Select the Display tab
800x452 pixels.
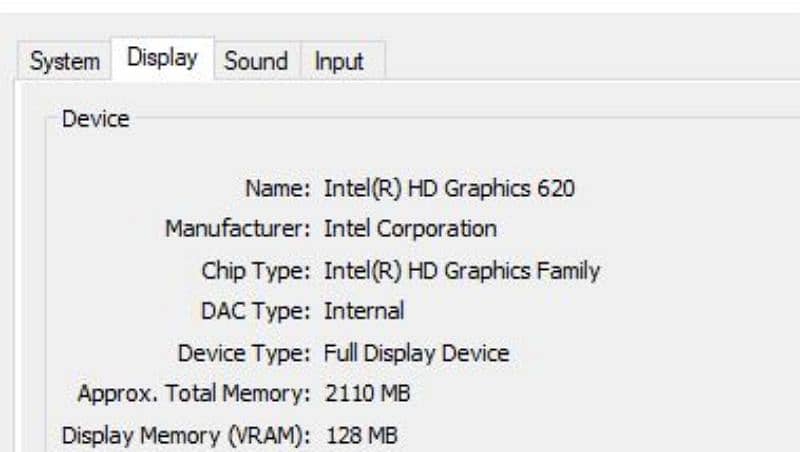pyautogui.click(x=162, y=58)
